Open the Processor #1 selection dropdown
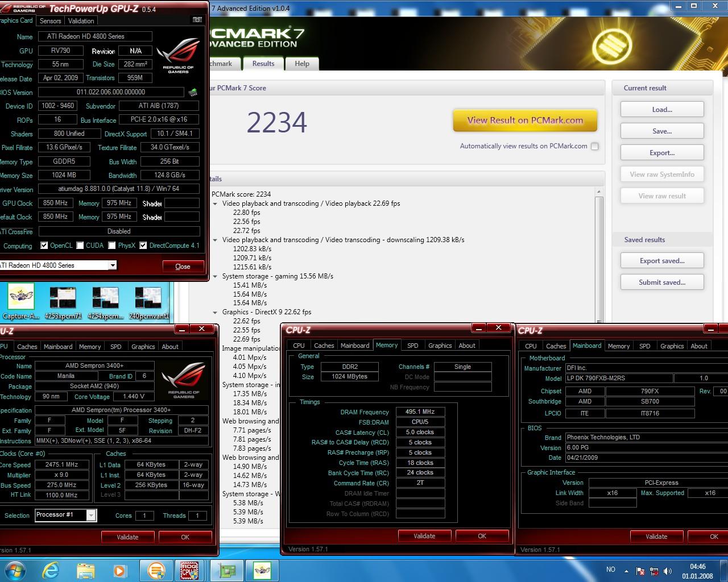The image size is (728, 582). click(91, 515)
